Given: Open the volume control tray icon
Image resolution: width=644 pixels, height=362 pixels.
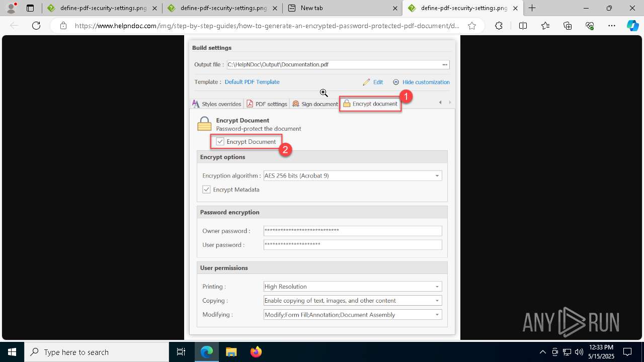Looking at the screenshot, I should tap(579, 352).
